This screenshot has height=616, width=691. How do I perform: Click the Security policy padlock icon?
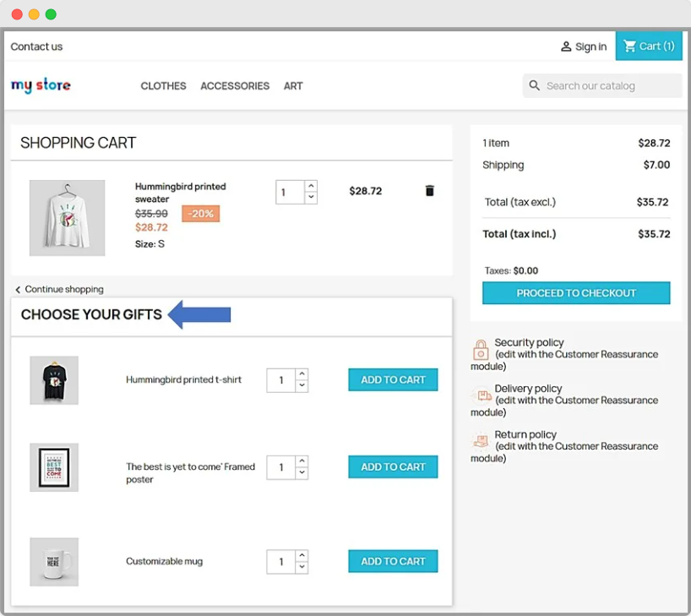[x=481, y=349]
